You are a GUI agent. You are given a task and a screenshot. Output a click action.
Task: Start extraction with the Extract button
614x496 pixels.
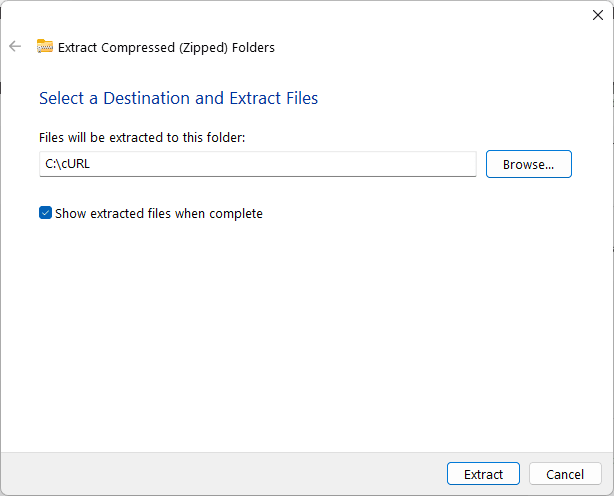484,474
